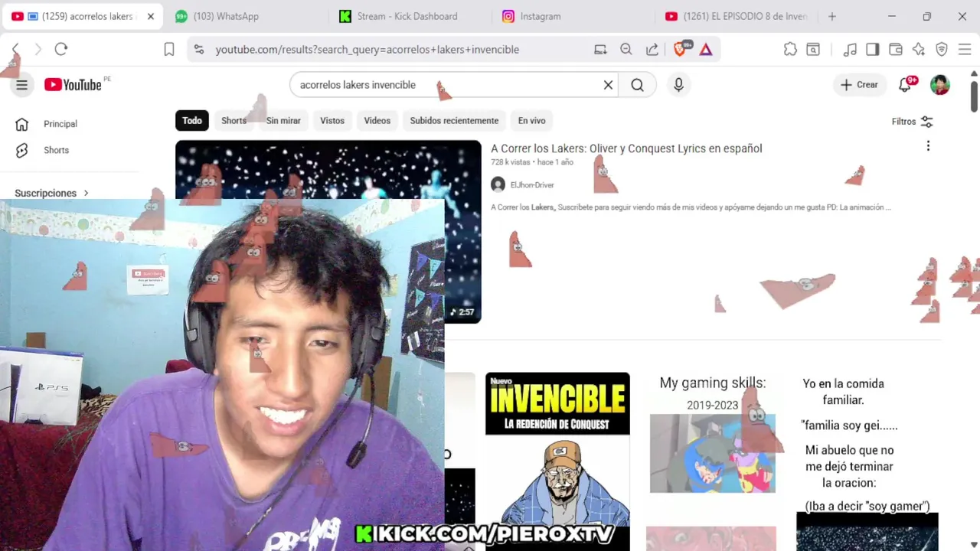Open the Invencible Redención de Conquest short
Image resolution: width=980 pixels, height=551 pixels.
click(557, 461)
